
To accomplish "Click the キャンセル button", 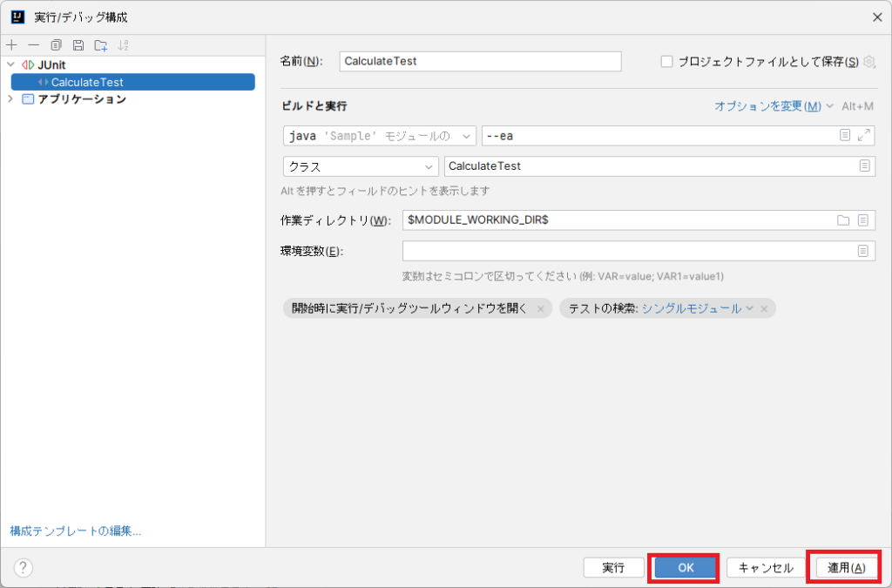I will pyautogui.click(x=766, y=567).
